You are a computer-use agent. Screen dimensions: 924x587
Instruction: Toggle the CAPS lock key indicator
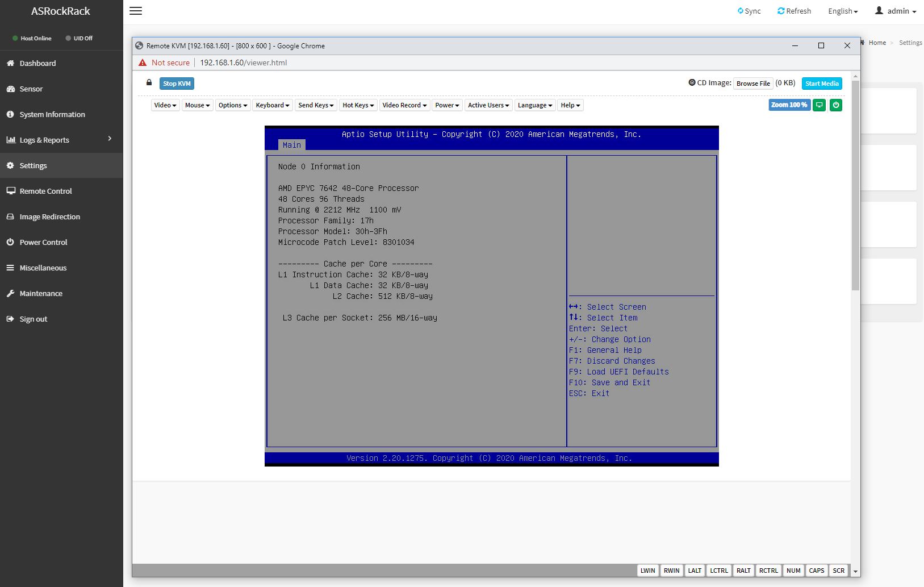pyautogui.click(x=816, y=571)
